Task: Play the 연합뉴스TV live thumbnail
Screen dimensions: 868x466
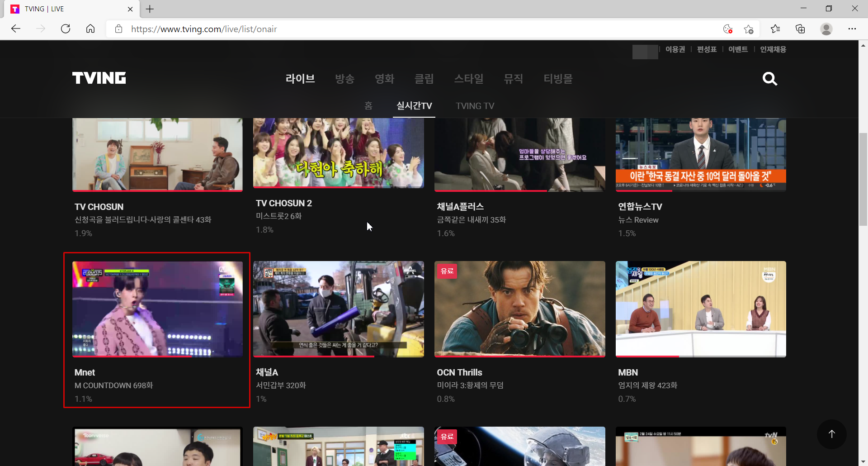Action: tap(701, 155)
